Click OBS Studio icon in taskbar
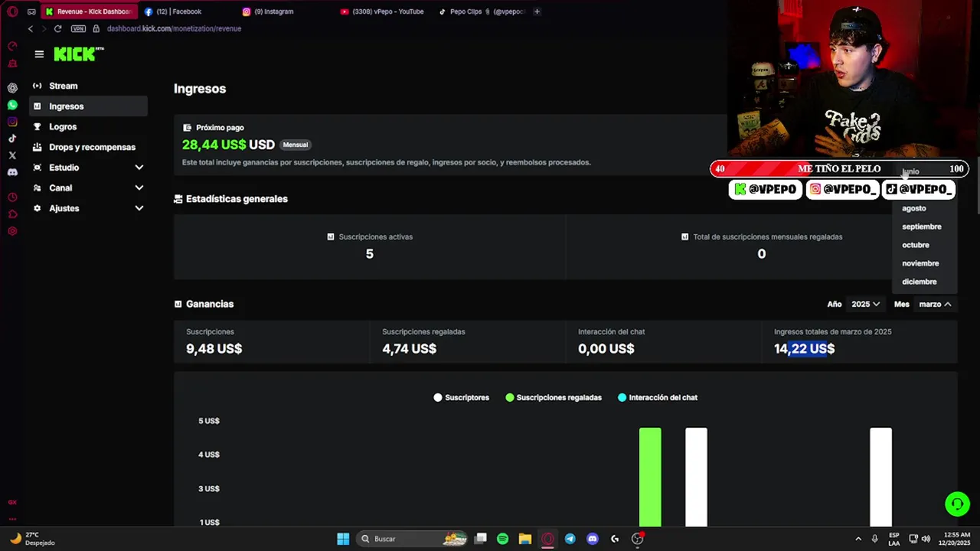This screenshot has height=551, width=980. [637, 539]
